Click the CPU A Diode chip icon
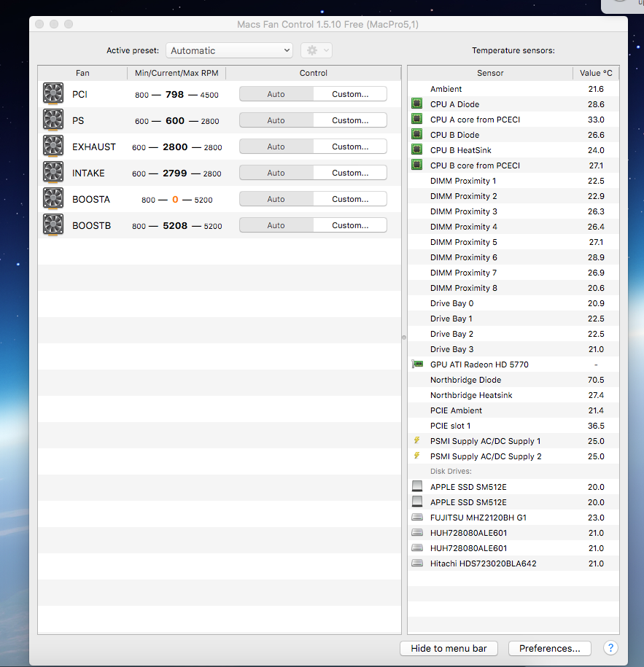644x667 pixels. point(417,104)
